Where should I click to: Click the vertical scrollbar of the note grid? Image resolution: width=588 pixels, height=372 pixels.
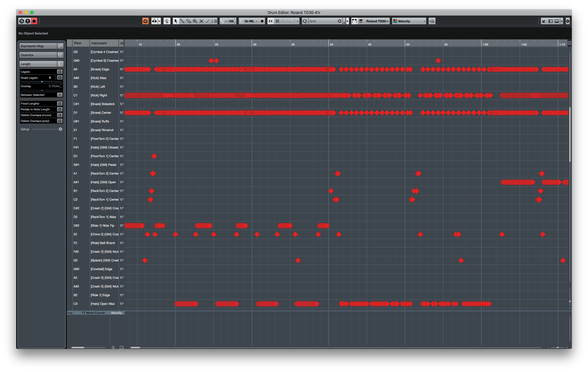tap(570, 135)
